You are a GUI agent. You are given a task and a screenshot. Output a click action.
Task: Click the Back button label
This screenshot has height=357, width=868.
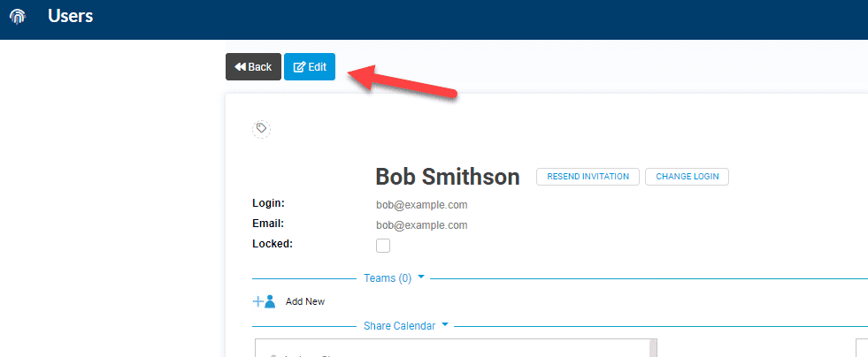pyautogui.click(x=259, y=67)
